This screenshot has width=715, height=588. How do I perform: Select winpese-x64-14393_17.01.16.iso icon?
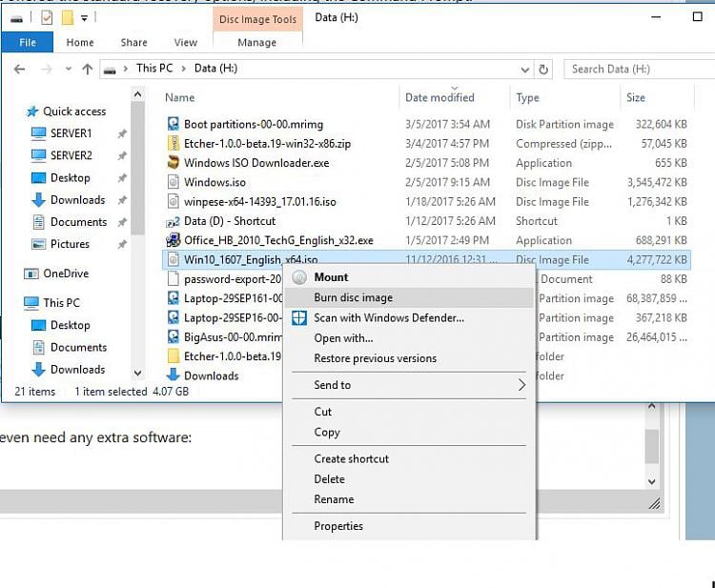click(174, 201)
